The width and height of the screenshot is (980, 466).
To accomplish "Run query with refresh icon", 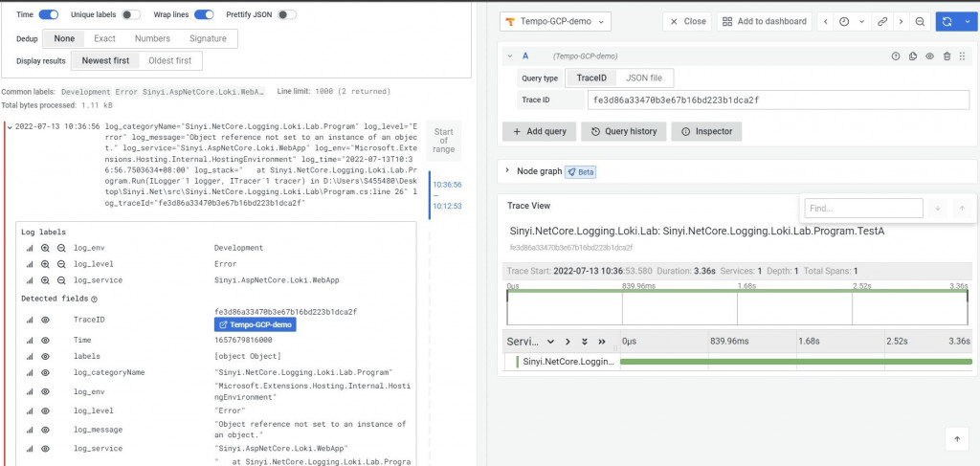I will click(947, 21).
